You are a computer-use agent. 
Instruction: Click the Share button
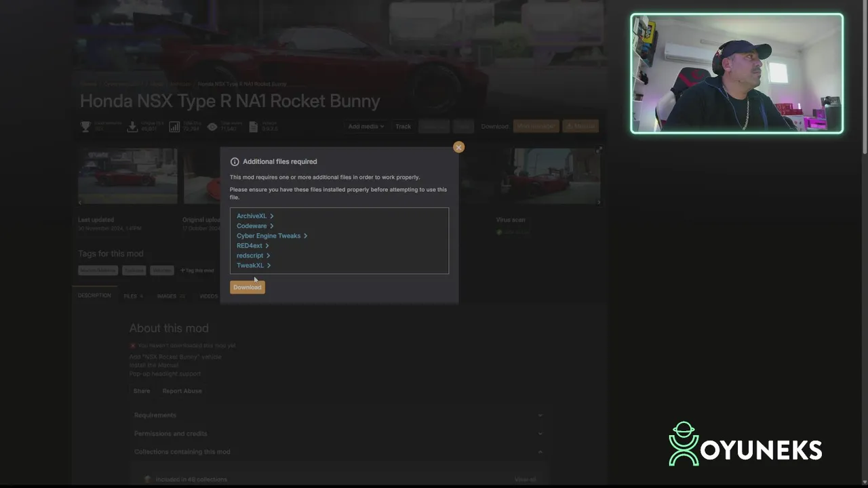pos(142,391)
